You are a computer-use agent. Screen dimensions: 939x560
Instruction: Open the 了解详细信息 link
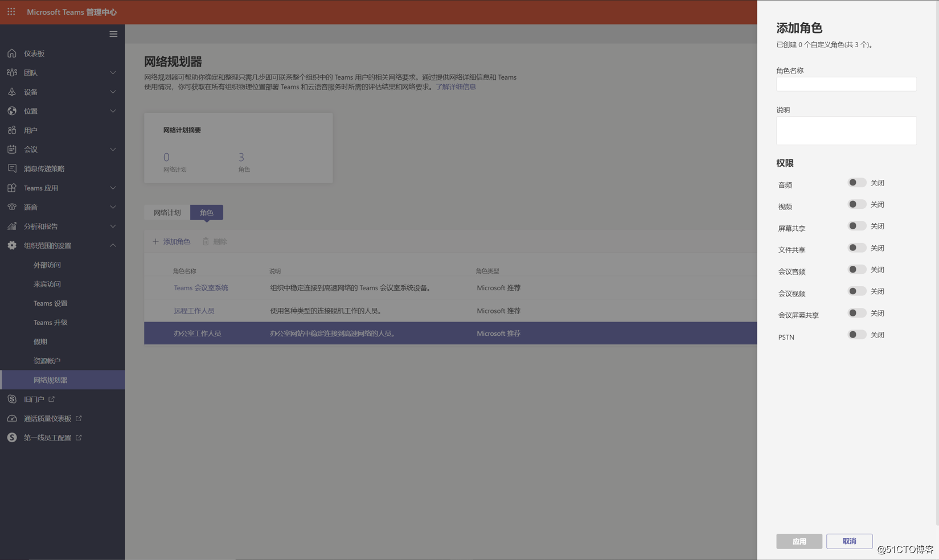tap(456, 87)
